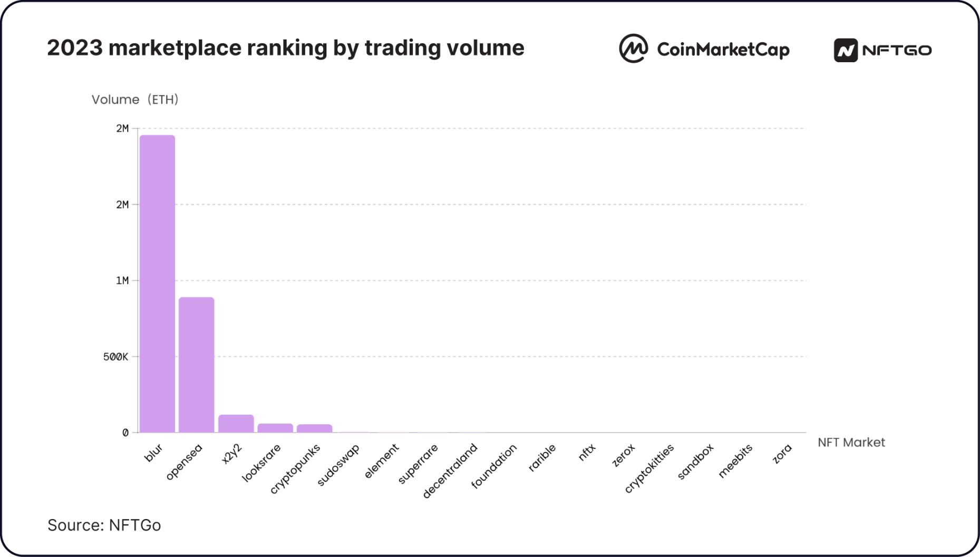Click the CoinMarketCap wordmark text
Image resolution: width=980 pixels, height=557 pixels.
723,50
